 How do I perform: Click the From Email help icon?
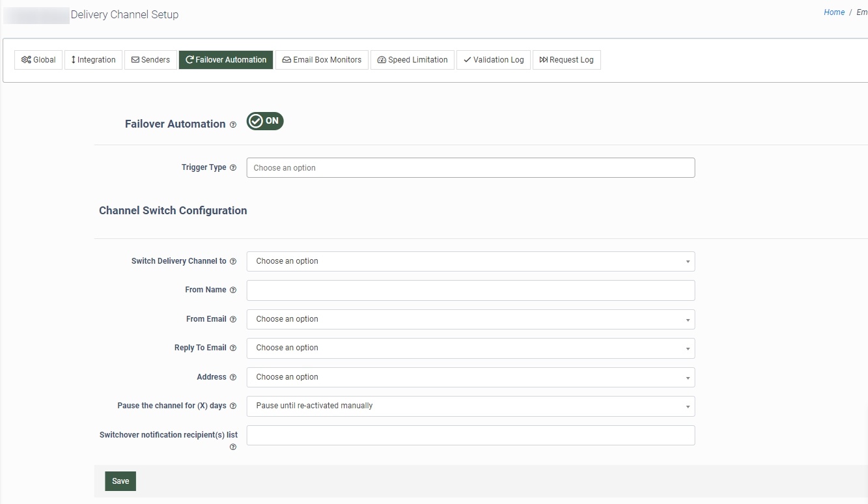pyautogui.click(x=233, y=320)
